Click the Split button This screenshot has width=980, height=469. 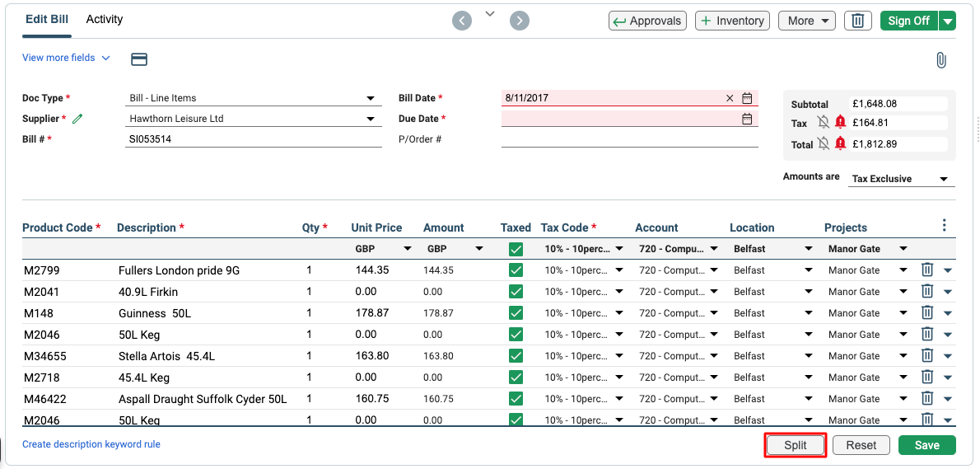click(x=796, y=445)
